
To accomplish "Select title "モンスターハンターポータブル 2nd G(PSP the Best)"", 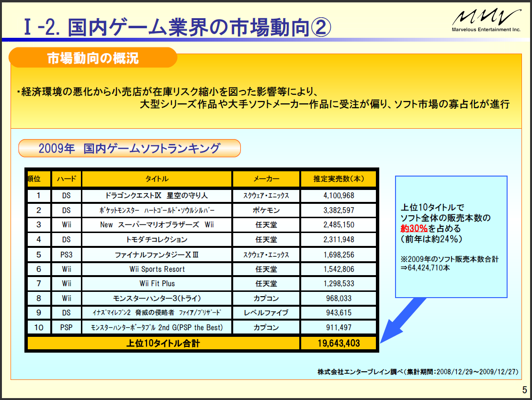I will (157, 327).
